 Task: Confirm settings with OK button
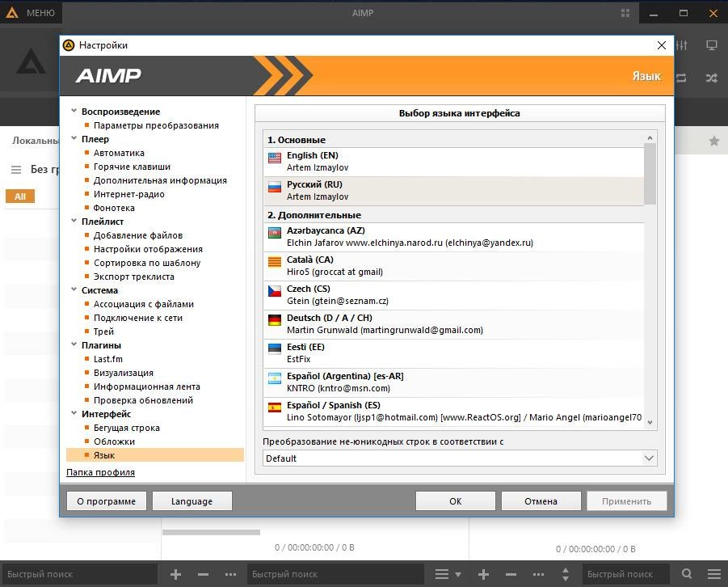coord(456,501)
